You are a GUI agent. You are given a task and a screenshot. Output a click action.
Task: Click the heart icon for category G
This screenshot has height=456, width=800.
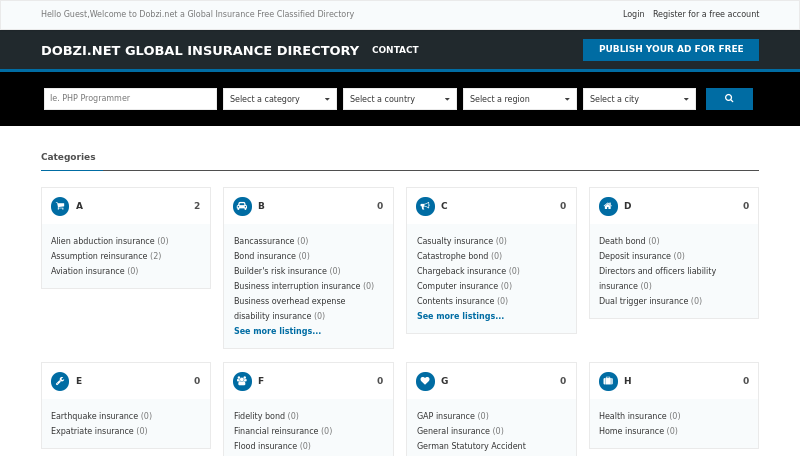(x=426, y=382)
